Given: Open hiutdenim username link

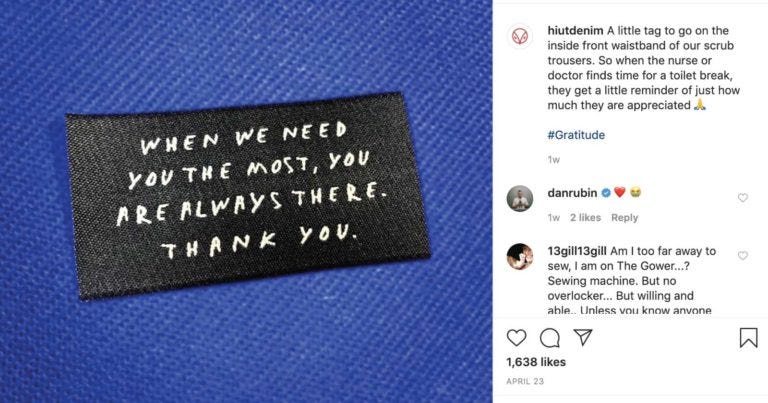Looking at the screenshot, I should (x=576, y=30).
